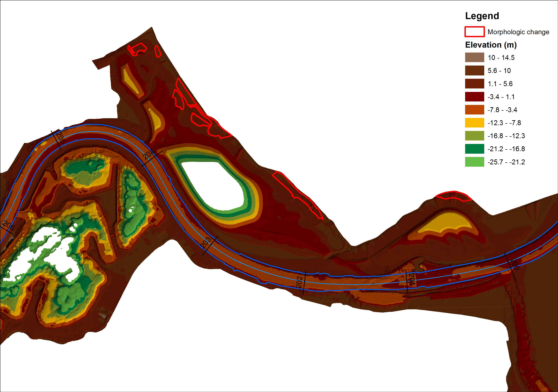Click the '-25.7 - -21.2' legend label
This screenshot has width=558, height=392.
[x=506, y=162]
